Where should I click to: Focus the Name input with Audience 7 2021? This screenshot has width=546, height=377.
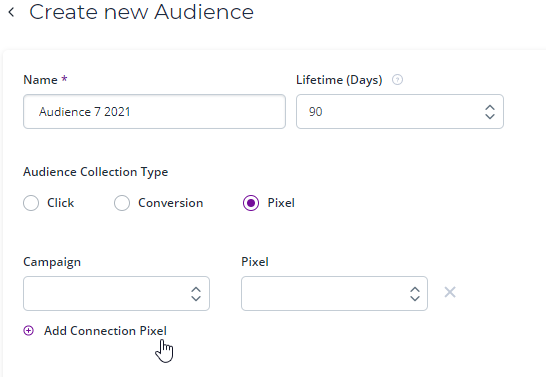154,111
